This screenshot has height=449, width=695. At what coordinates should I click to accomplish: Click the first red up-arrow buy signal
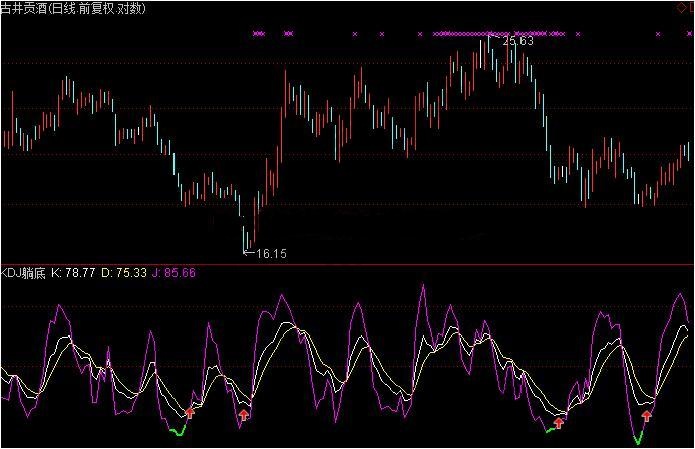click(x=191, y=403)
